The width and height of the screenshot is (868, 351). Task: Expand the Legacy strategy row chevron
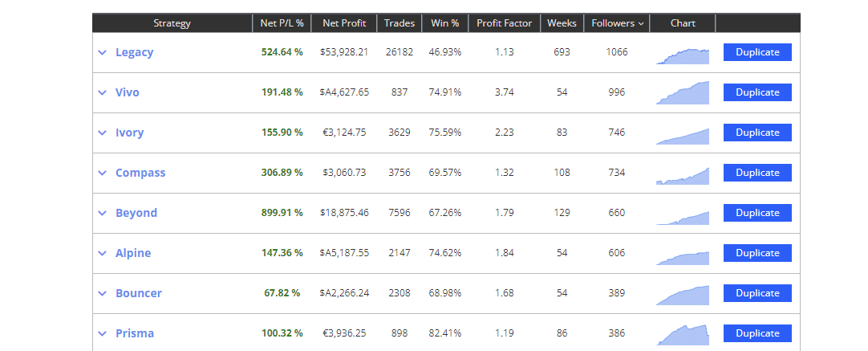coord(102,52)
